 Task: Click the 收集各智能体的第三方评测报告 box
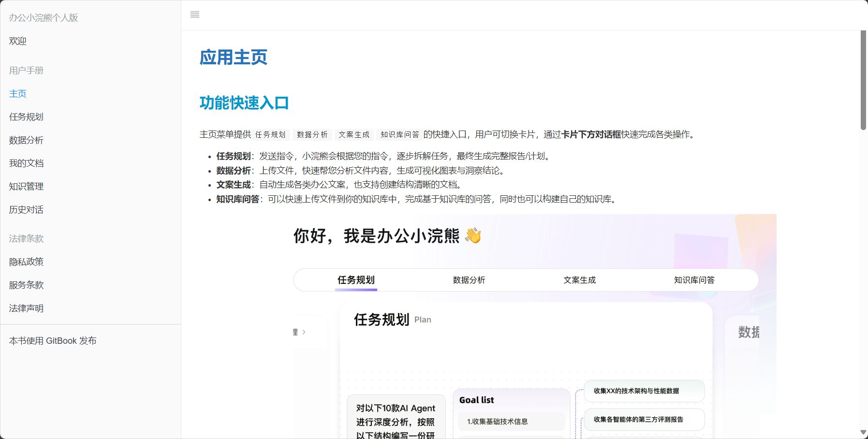tap(644, 420)
